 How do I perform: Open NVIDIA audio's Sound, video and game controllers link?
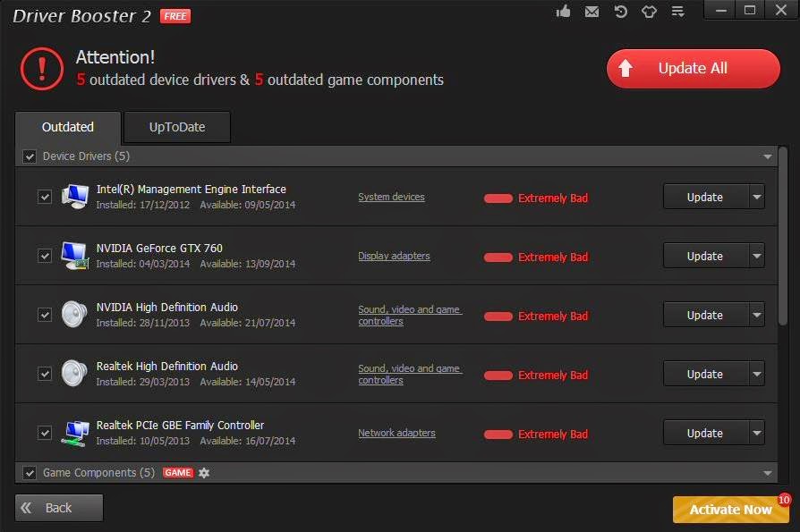(410, 315)
